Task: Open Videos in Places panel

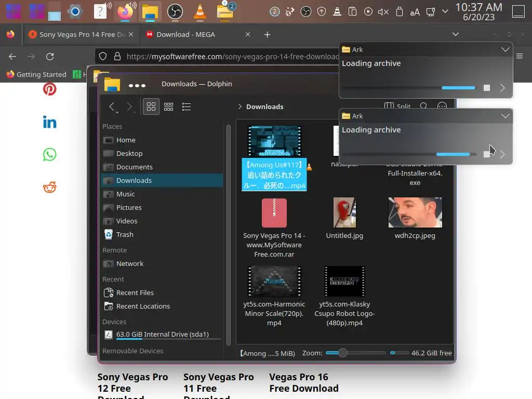Action: click(162, 221)
